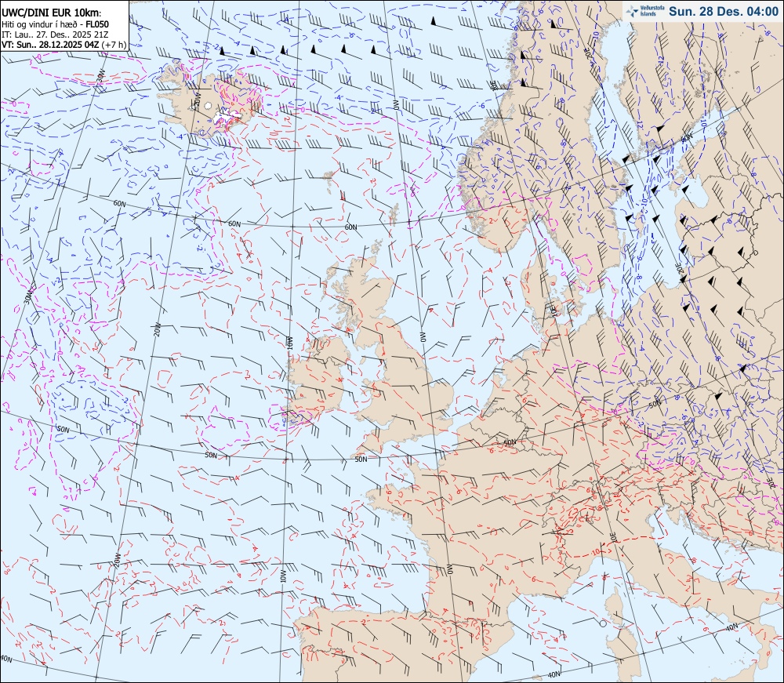Click the calm-wind circle west of Italy
This screenshot has height=683, width=784.
coord(602,623)
